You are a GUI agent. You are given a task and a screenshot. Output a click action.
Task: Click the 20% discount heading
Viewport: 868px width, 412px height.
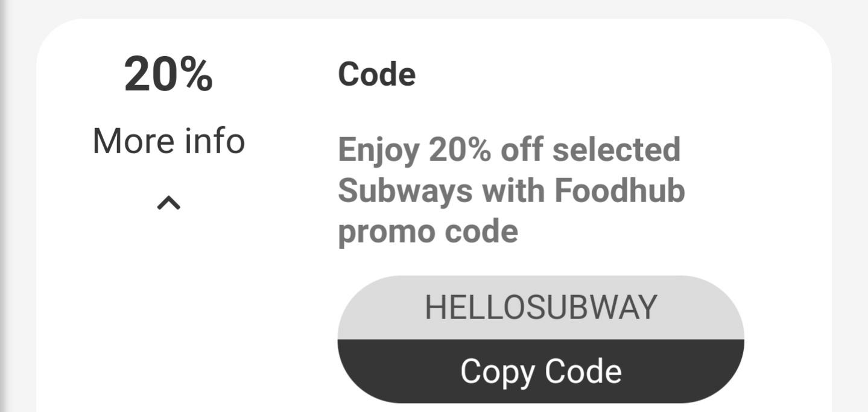(x=168, y=74)
